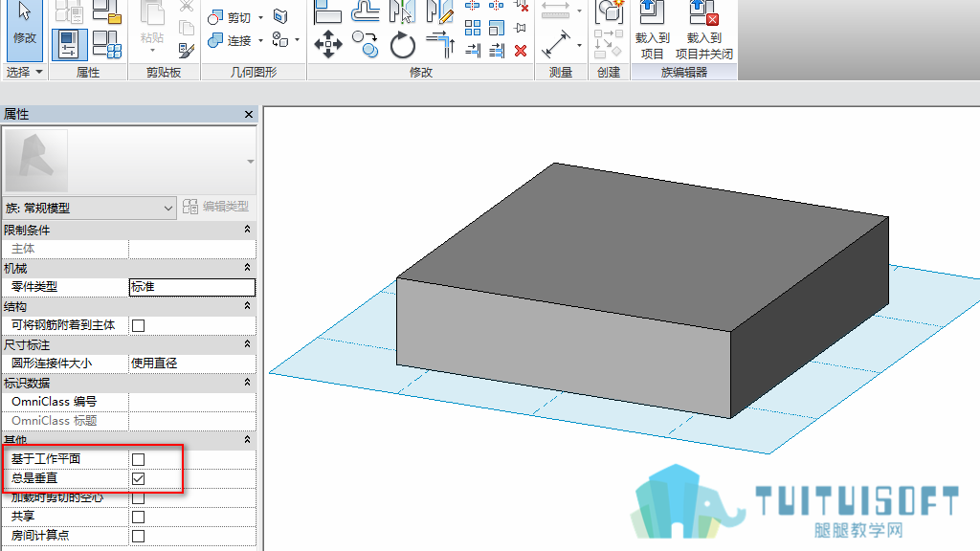Enable the 共享 checkbox

[x=138, y=518]
